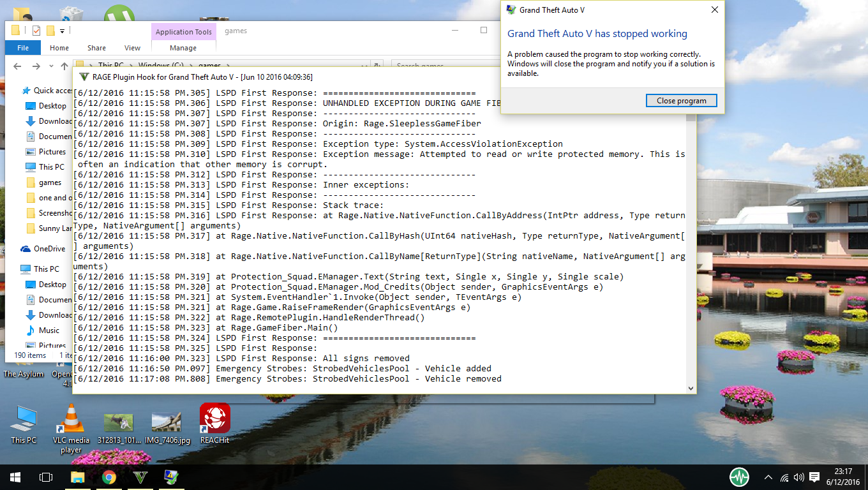Launch Google Chrome from the taskbar
This screenshot has width=868, height=490.
click(x=108, y=477)
